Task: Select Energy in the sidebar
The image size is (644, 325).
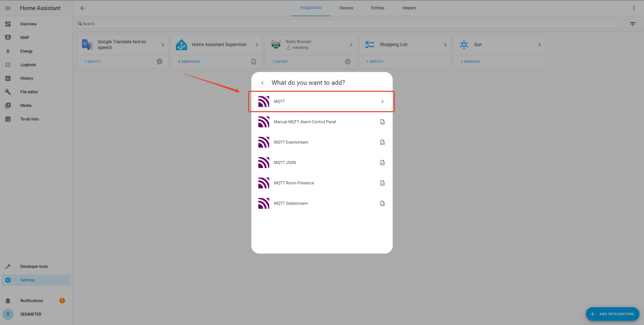Action: coord(36,51)
